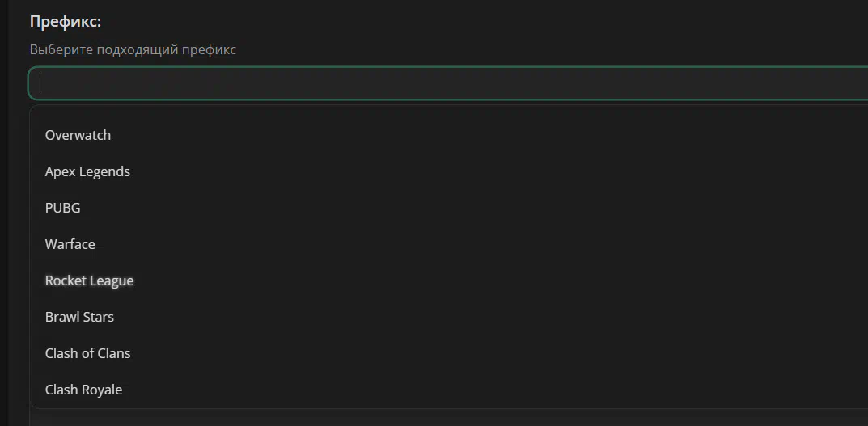868x426 pixels.
Task: Choose the highlighted Rocket League option
Action: tap(89, 280)
